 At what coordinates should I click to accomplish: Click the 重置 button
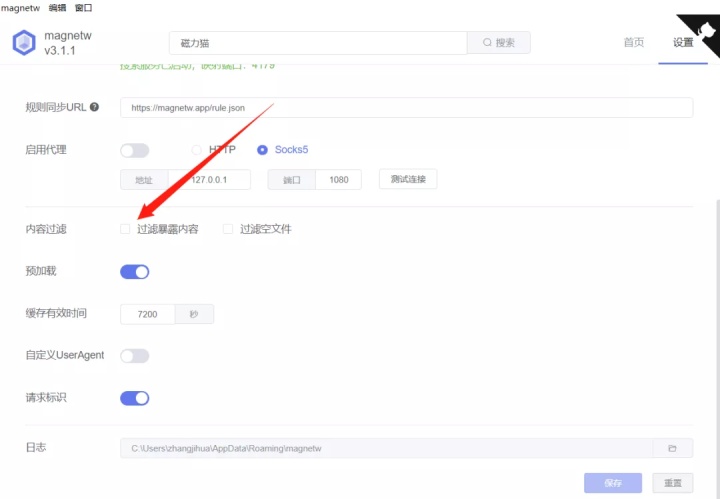point(673,483)
